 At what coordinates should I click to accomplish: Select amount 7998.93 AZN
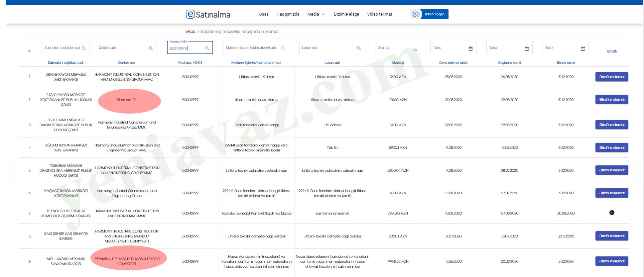[x=398, y=213]
